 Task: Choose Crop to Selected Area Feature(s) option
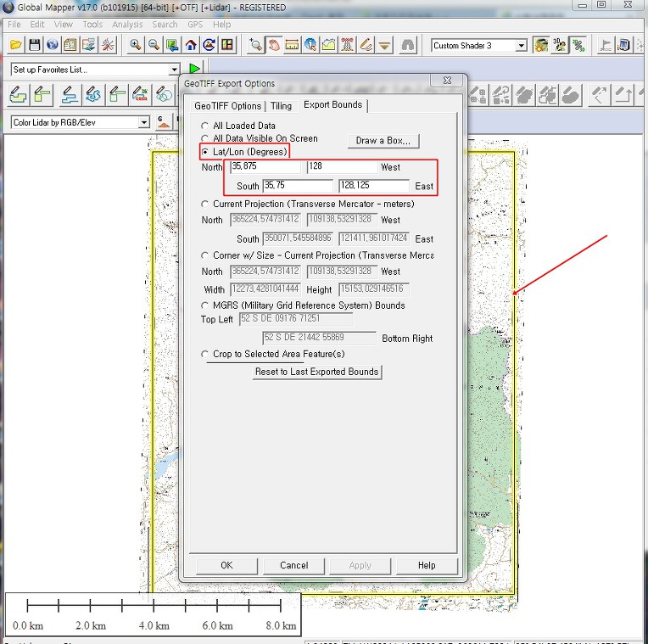(x=205, y=354)
